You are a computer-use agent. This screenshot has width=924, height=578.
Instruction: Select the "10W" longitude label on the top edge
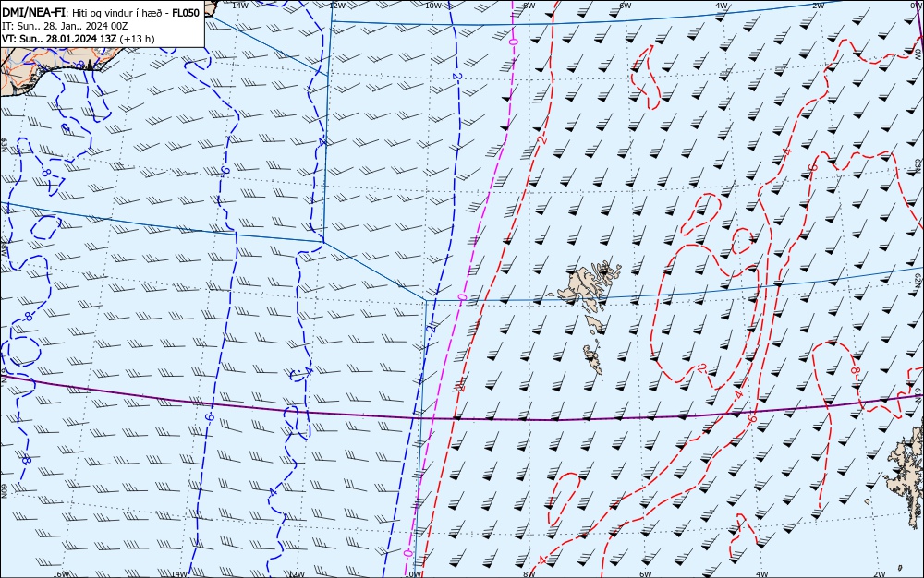pyautogui.click(x=433, y=5)
